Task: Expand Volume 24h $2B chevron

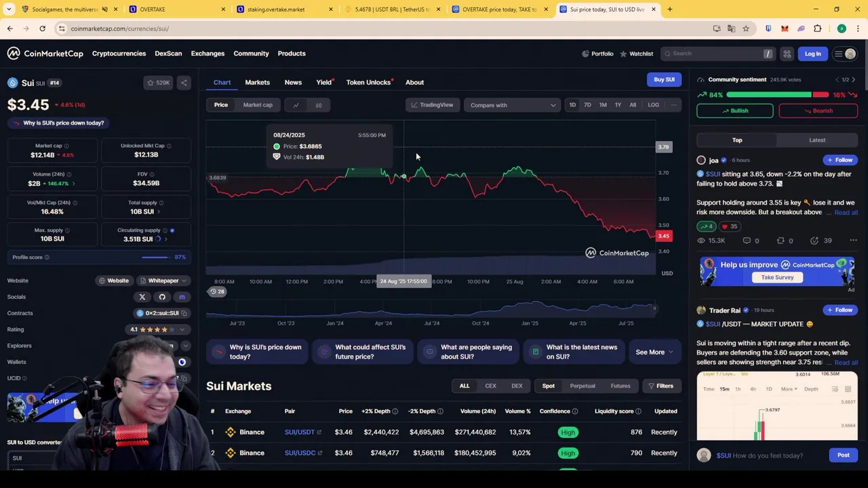Action: pyautogui.click(x=73, y=184)
